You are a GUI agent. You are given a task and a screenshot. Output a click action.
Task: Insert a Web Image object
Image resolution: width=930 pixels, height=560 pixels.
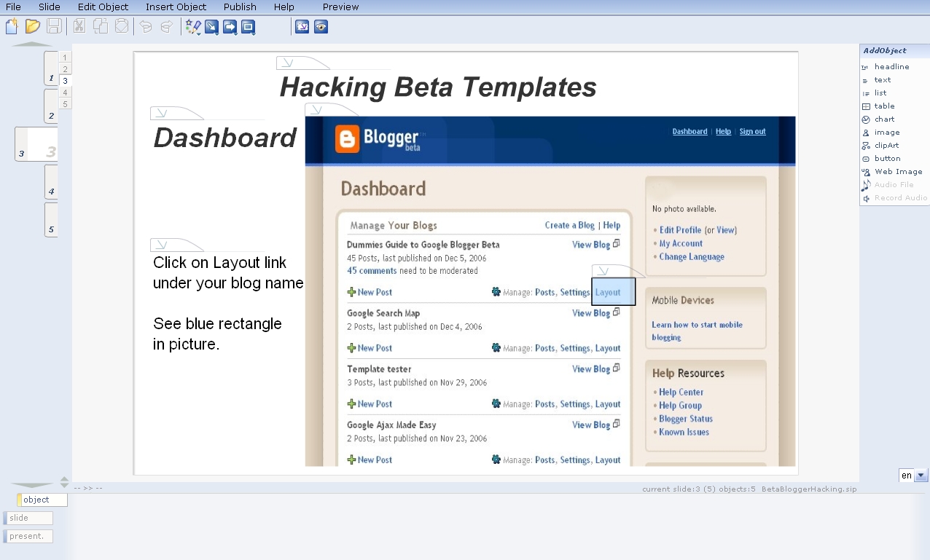[x=898, y=171]
